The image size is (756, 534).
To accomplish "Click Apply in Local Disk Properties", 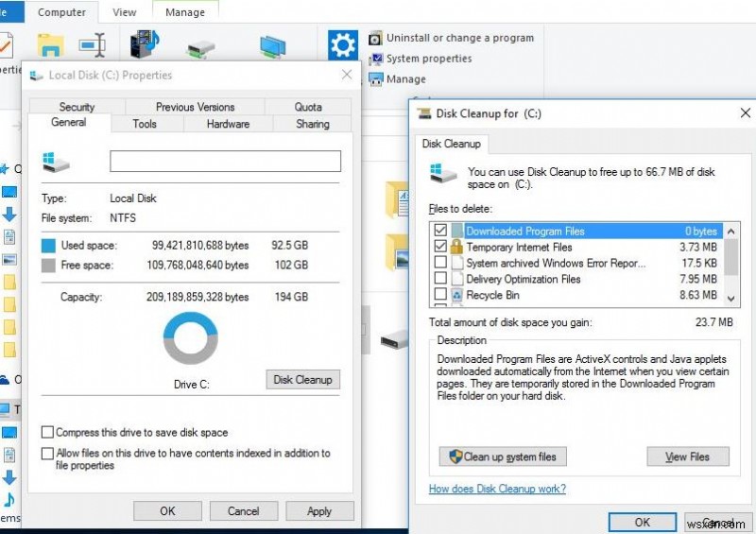I will click(x=319, y=511).
